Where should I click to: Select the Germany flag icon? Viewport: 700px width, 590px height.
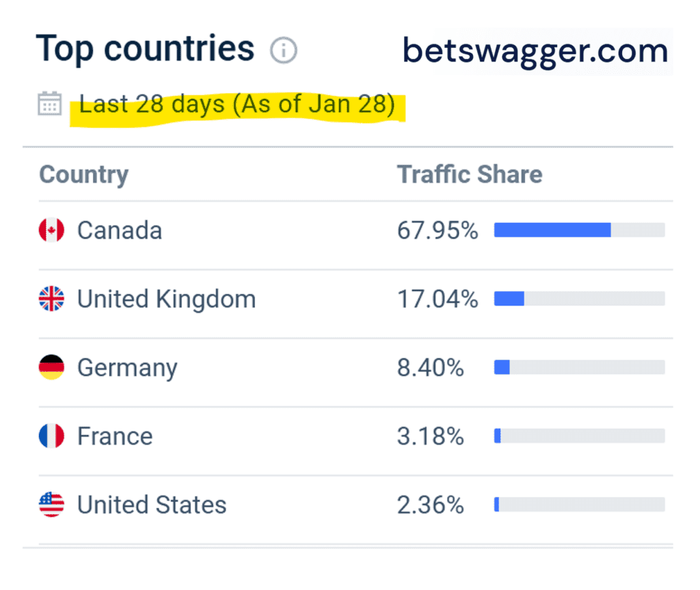point(51,367)
